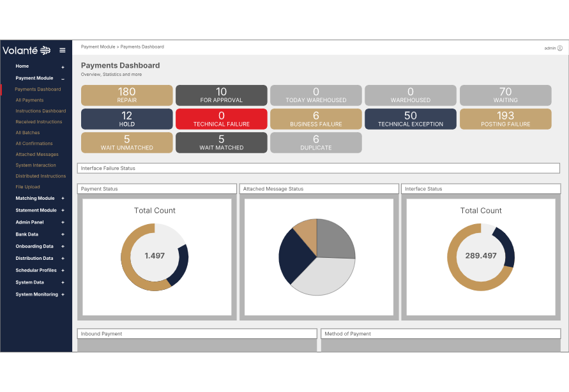Open the FOR APPROVAL tile
The width and height of the screenshot is (569, 392).
click(x=221, y=95)
